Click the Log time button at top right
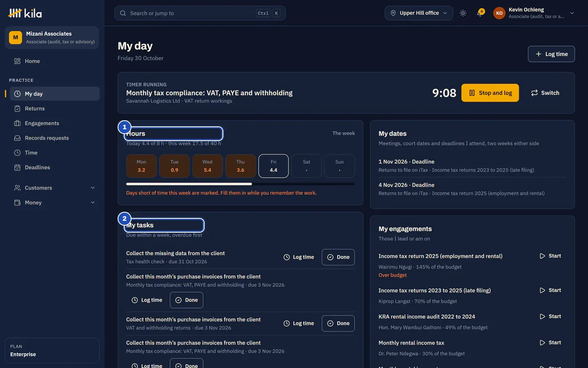This screenshot has height=368, width=588. [551, 54]
